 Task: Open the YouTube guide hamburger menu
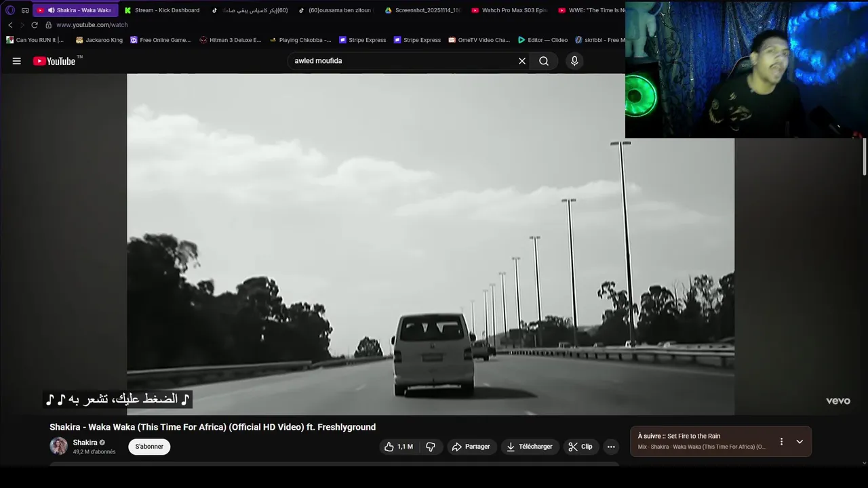17,61
